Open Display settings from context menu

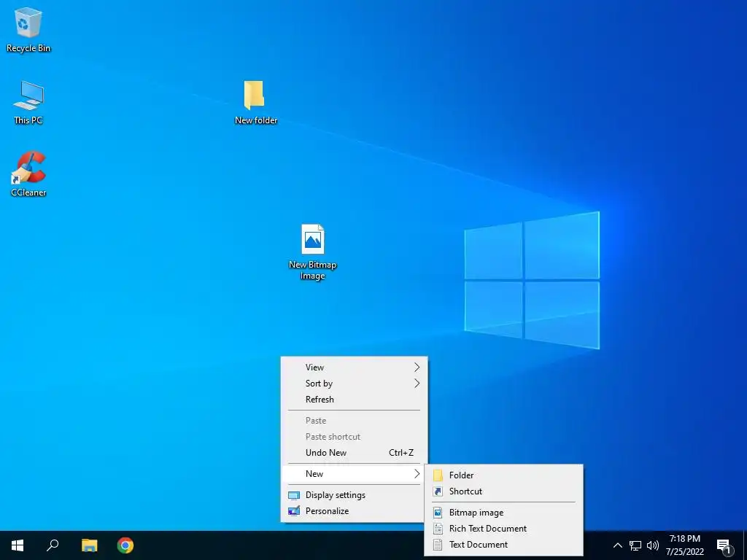354,495
